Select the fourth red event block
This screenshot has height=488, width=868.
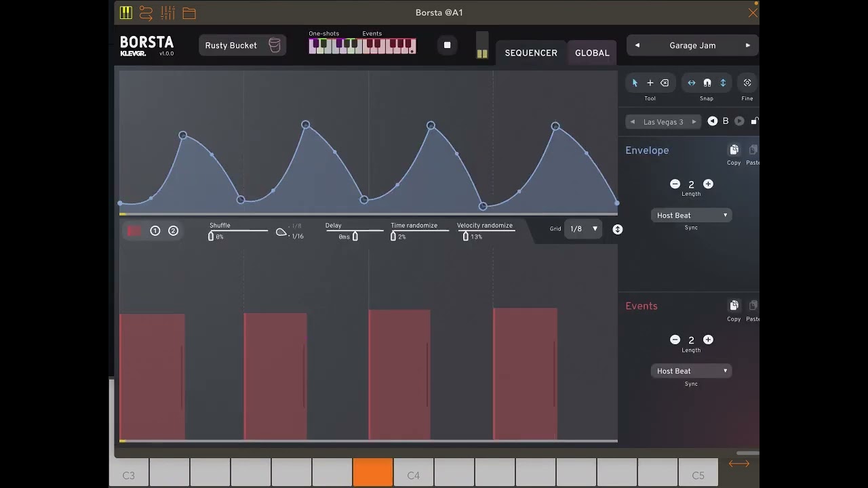[x=526, y=374]
